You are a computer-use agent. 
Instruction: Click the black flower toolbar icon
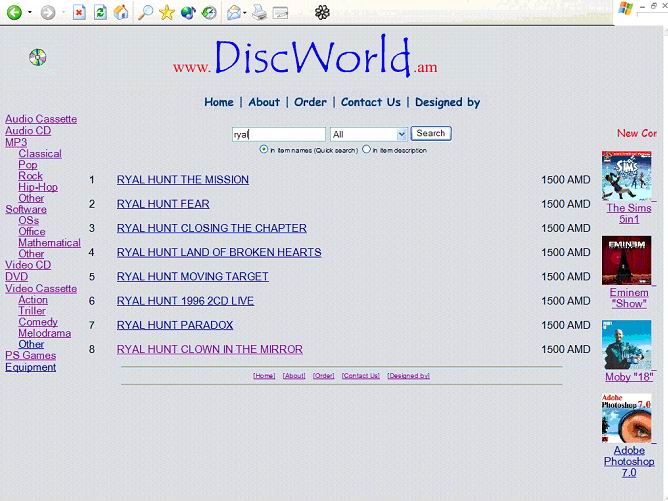322,12
